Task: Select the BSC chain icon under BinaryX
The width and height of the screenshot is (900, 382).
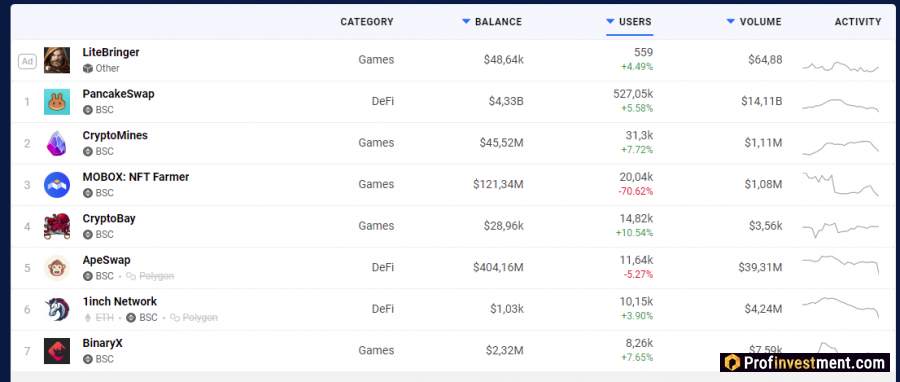Action: (x=88, y=359)
